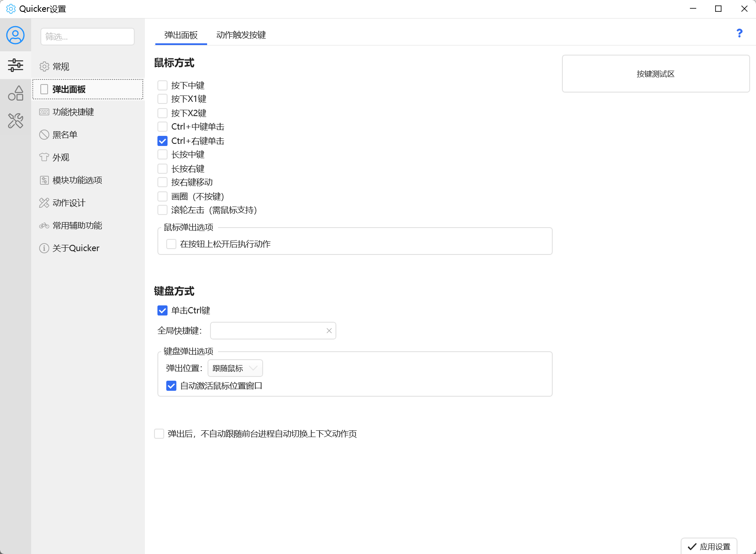Viewport: 756px width, 554px height.
Task: Click 应用设置 apply button
Action: click(709, 546)
